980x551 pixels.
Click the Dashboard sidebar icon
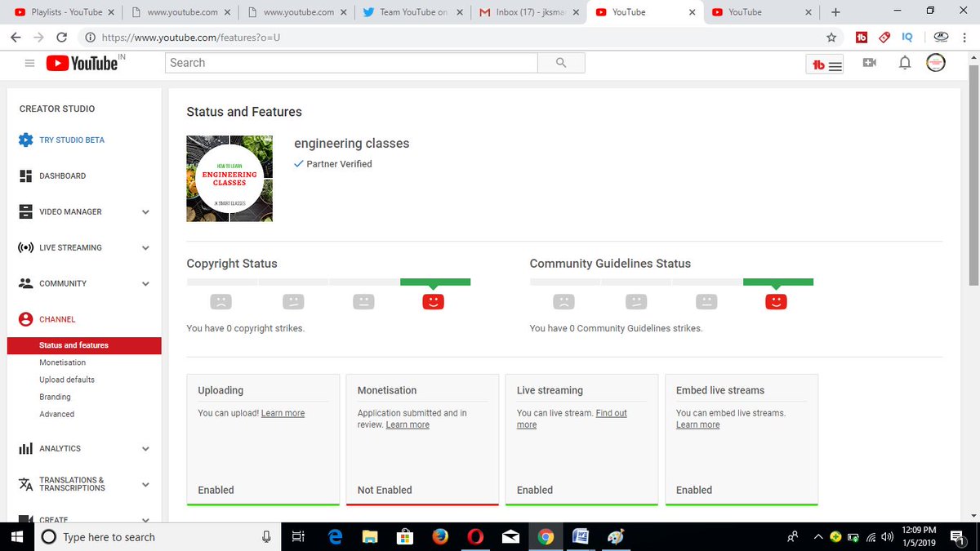pyautogui.click(x=25, y=176)
